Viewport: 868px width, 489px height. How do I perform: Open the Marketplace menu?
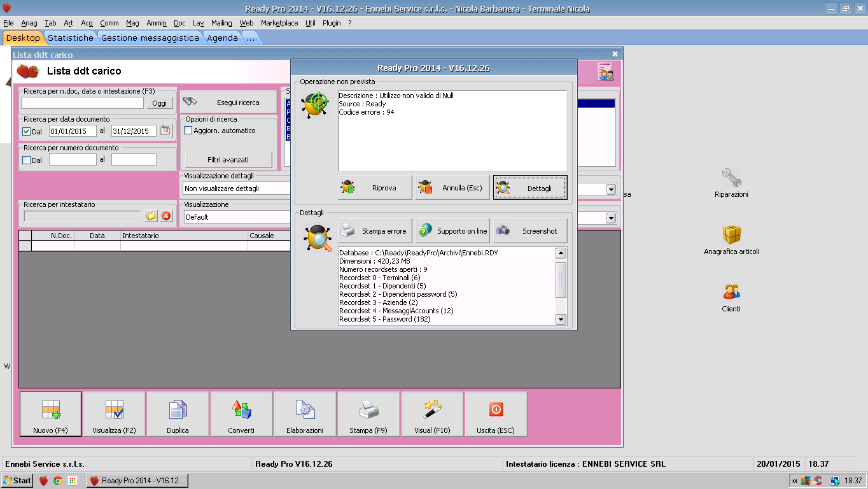pos(279,23)
